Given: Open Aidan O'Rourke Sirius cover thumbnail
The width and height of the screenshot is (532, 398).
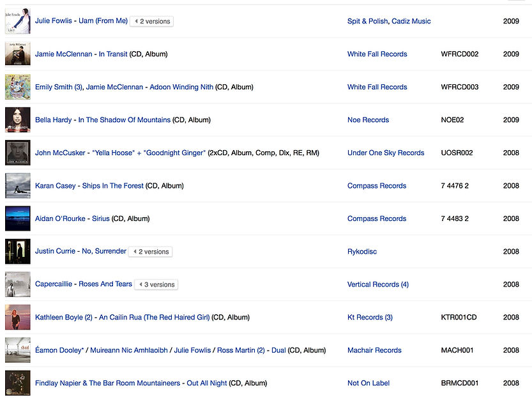Looking at the screenshot, I should (17, 218).
